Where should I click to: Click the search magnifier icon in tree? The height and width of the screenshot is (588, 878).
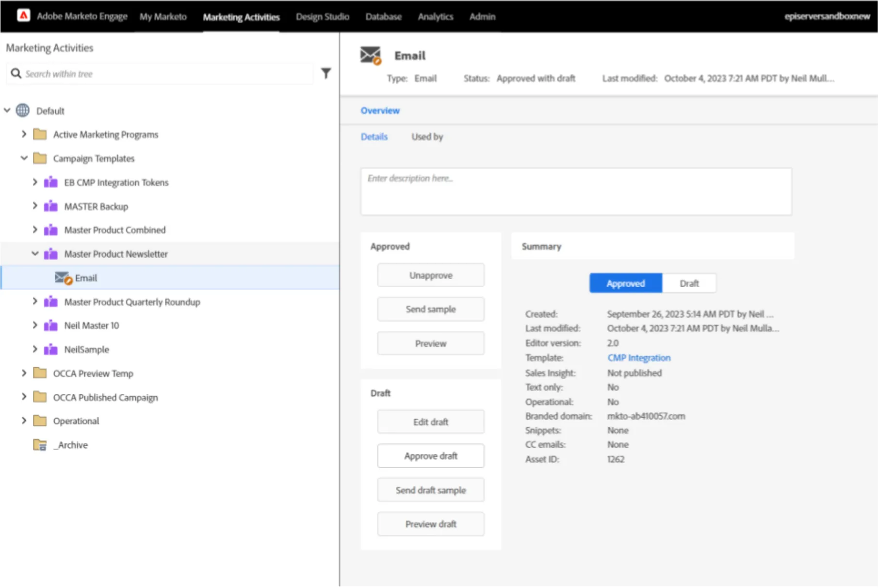[16, 74]
